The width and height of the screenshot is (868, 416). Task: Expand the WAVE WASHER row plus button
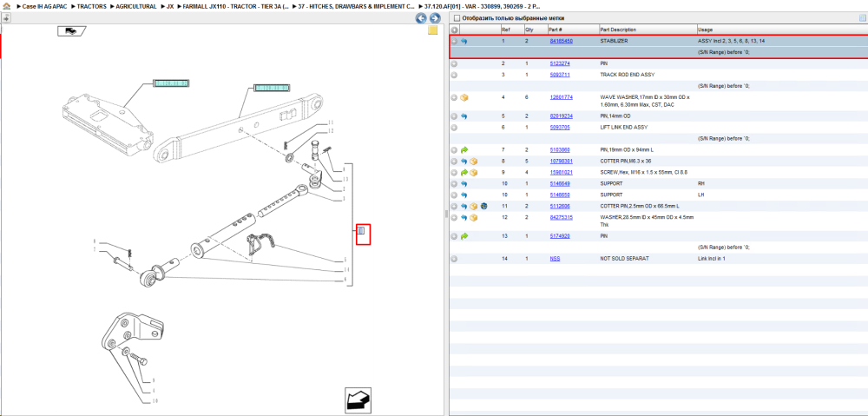click(x=454, y=97)
